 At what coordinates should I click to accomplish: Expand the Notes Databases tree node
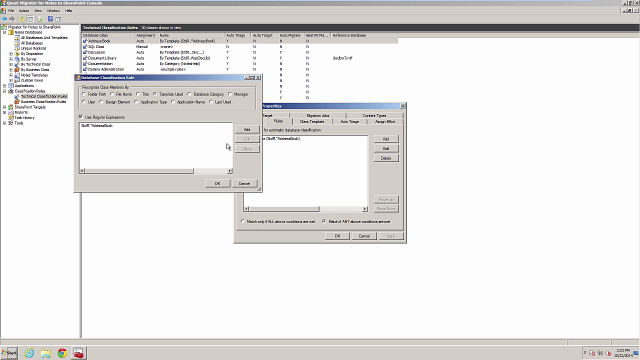[x=5, y=32]
